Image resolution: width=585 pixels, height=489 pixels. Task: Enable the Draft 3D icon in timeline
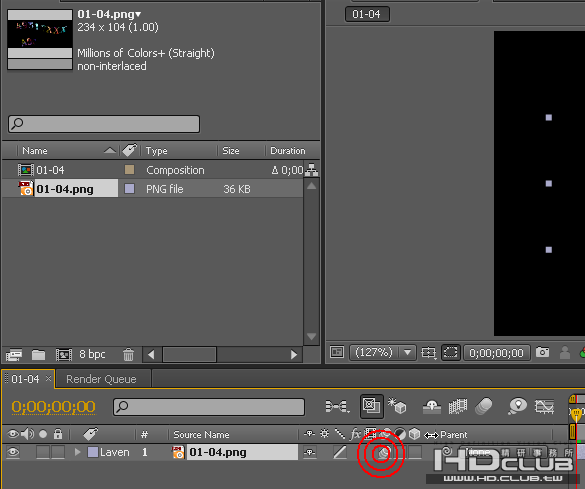pos(397,406)
